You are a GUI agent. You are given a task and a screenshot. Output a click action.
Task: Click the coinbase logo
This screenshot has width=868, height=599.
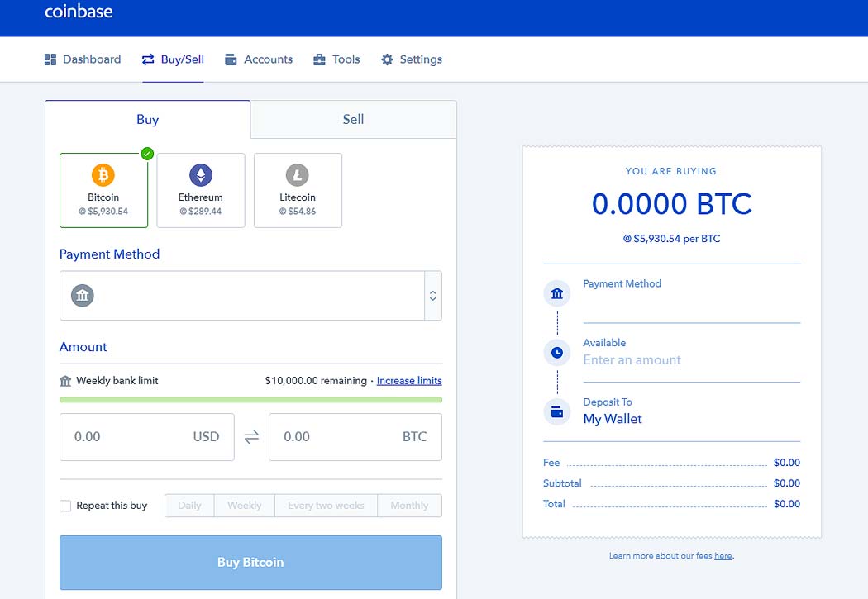point(79,11)
